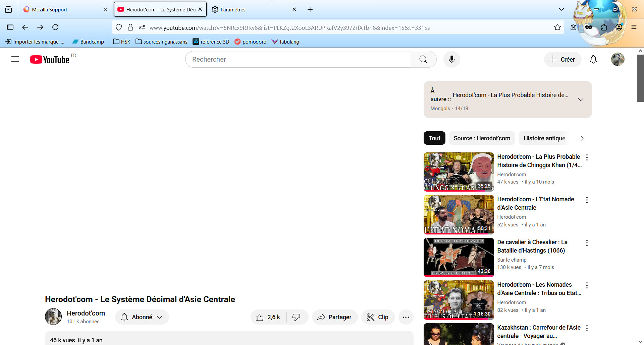Start voice search with microphone icon
This screenshot has width=644, height=345.
coord(452,59)
